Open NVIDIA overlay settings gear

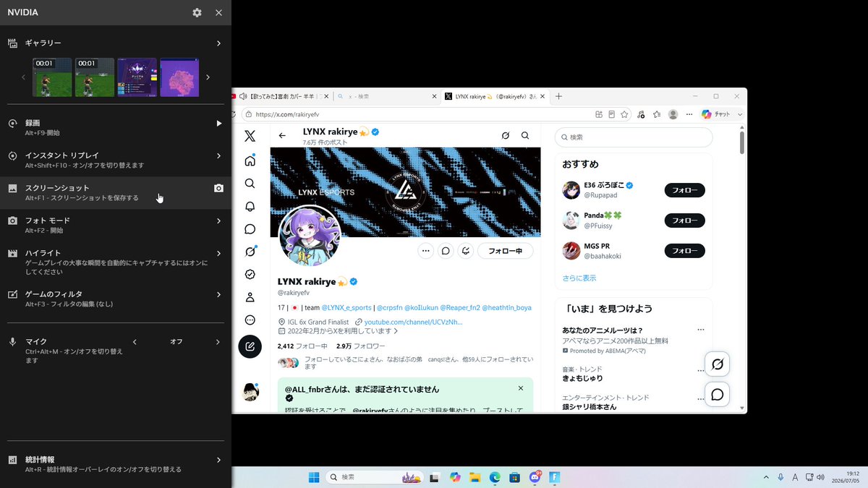pos(197,12)
